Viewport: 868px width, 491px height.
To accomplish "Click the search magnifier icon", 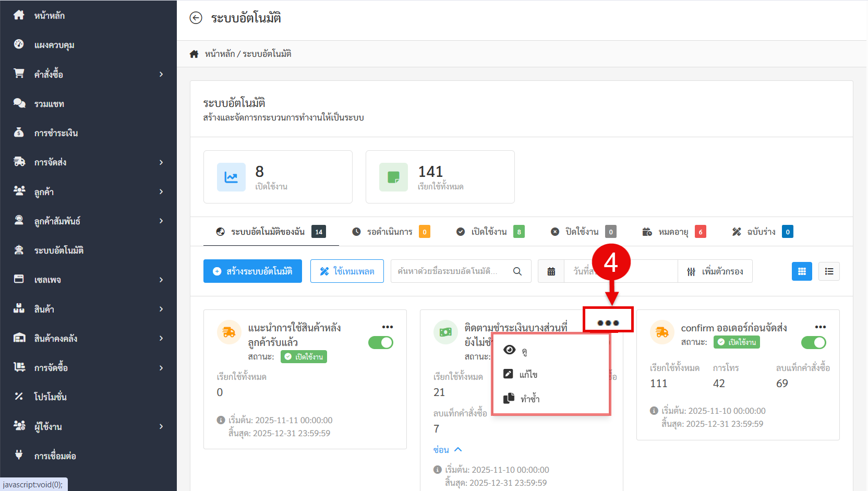I will (x=517, y=271).
